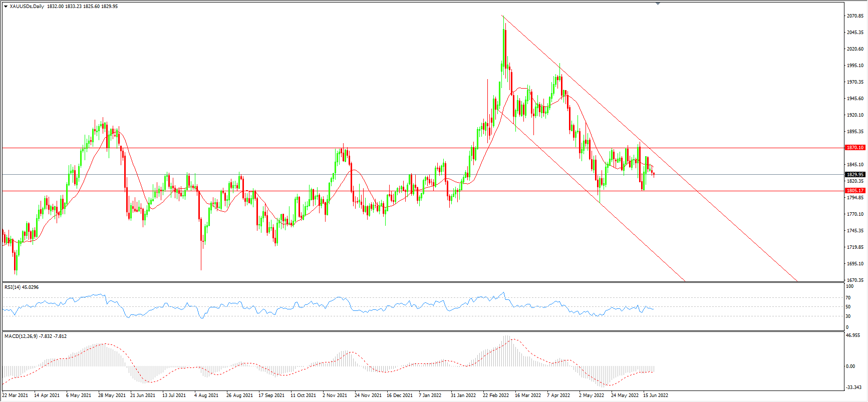This screenshot has height=402, width=868.
Task: Click the 2070.85 value on price scale
Action: 855,16
